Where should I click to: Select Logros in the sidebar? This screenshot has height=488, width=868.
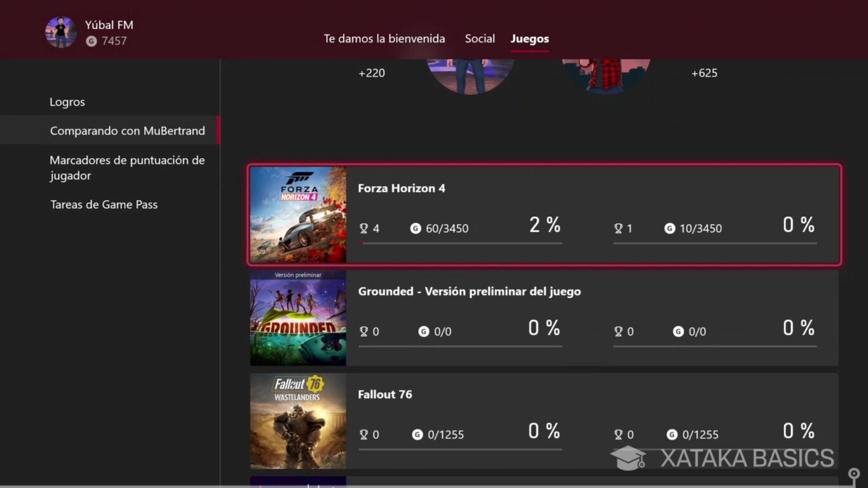tap(67, 102)
